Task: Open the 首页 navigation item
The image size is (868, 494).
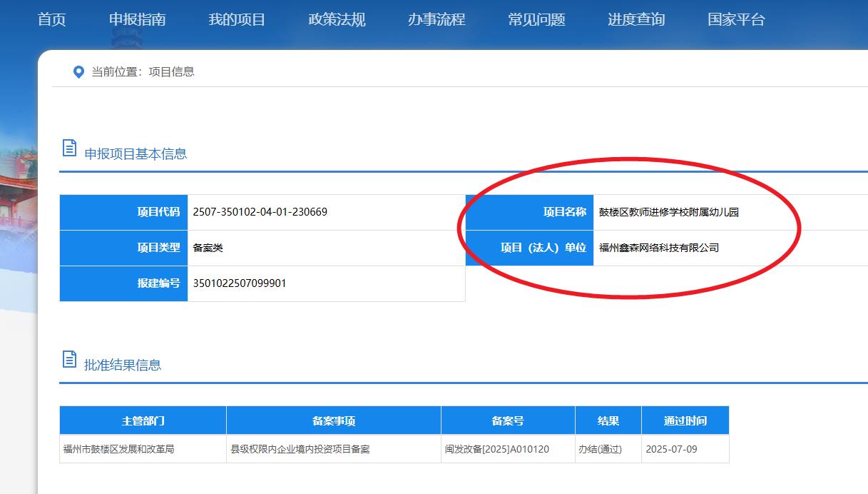Action: [x=51, y=19]
